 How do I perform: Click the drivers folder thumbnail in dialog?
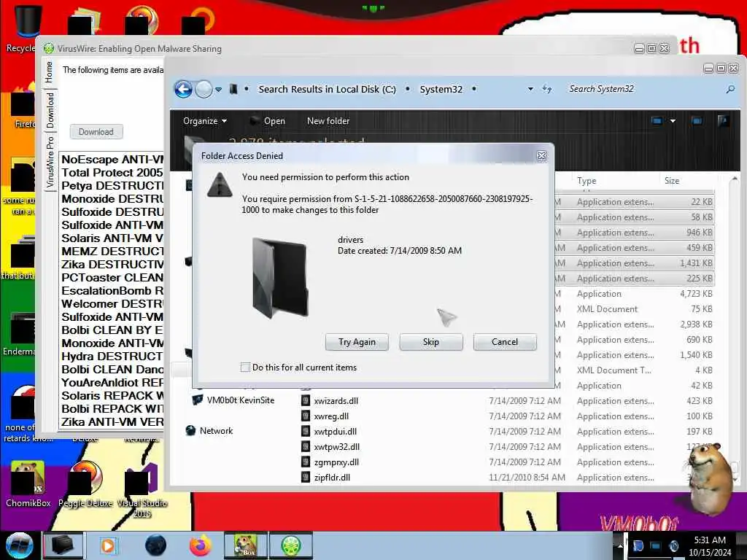(281, 278)
